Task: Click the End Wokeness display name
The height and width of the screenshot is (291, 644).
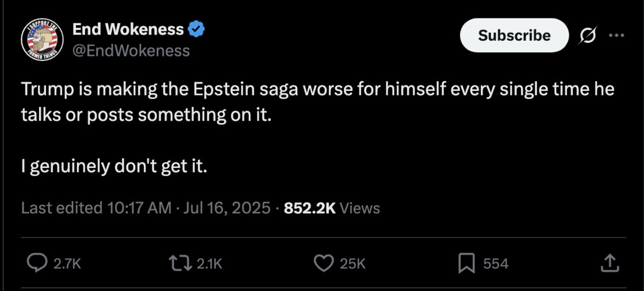Action: (x=128, y=29)
